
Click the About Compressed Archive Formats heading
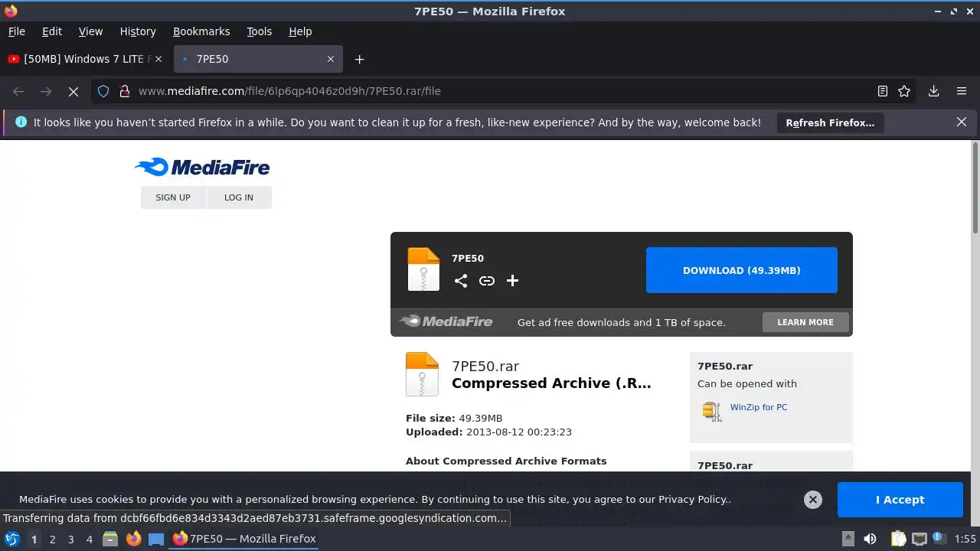(506, 461)
